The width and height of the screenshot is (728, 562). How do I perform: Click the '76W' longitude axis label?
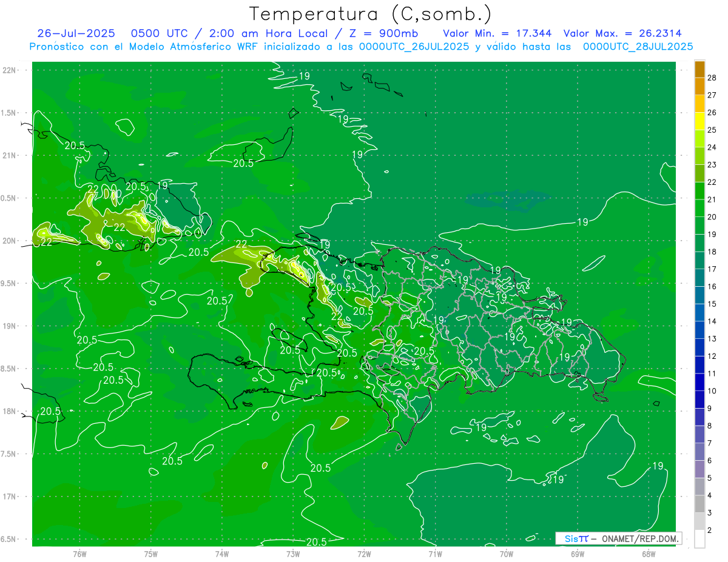pos(79,554)
